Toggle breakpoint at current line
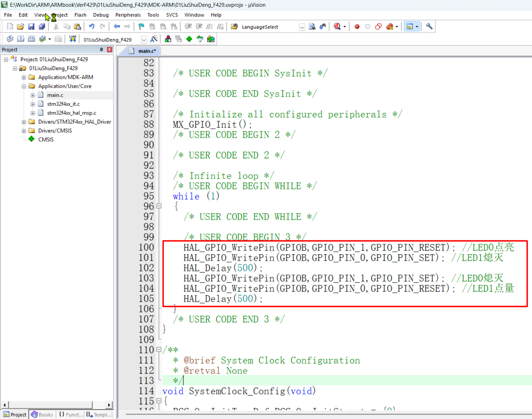 tap(357, 26)
